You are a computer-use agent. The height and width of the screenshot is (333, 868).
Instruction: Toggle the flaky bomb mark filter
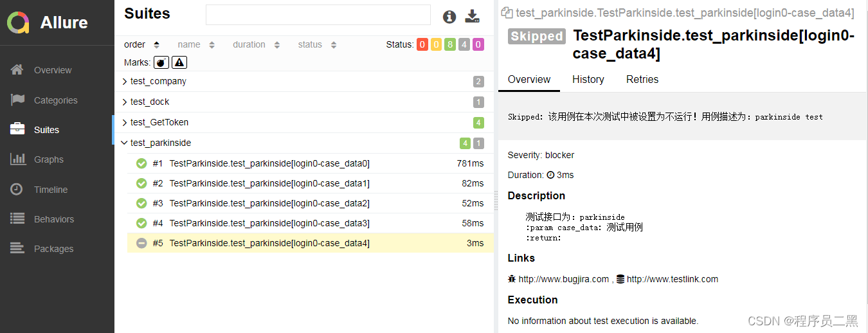(x=161, y=62)
